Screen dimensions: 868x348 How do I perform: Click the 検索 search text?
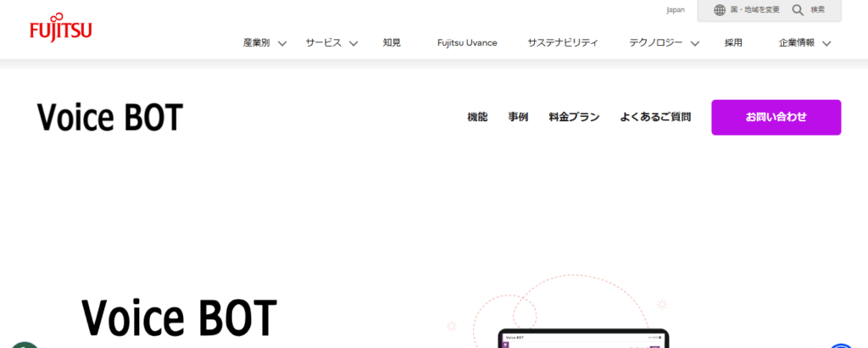[x=818, y=10]
